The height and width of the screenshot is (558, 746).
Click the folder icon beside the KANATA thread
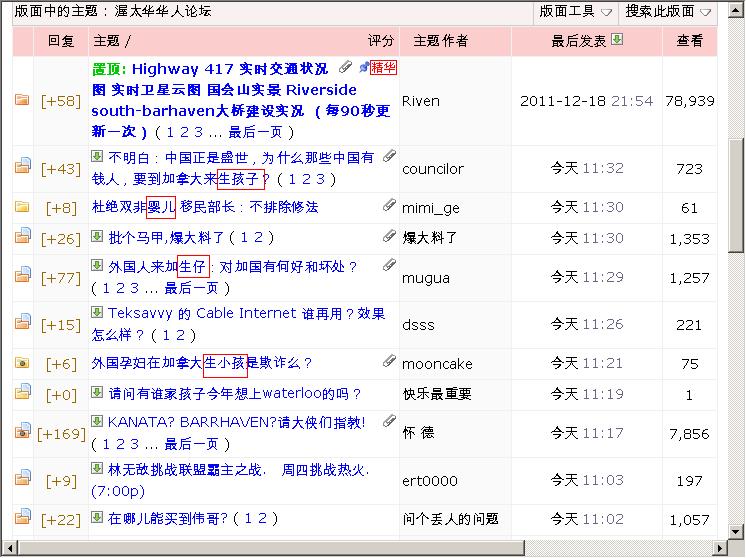point(22,432)
